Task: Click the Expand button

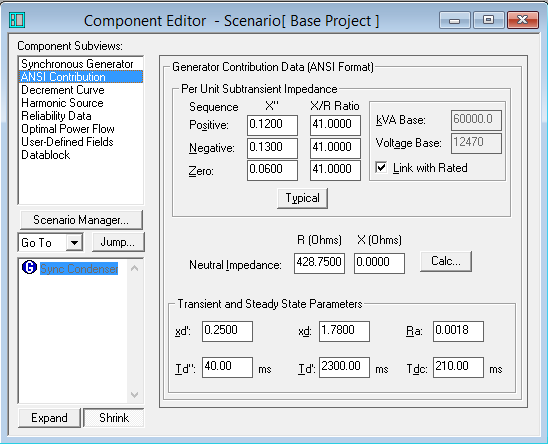Action: tap(49, 418)
